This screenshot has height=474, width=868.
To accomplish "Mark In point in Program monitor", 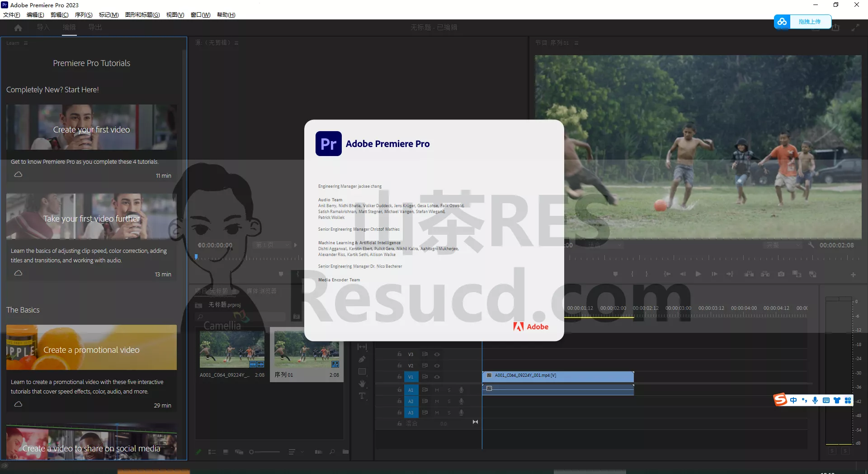I will [x=632, y=274].
